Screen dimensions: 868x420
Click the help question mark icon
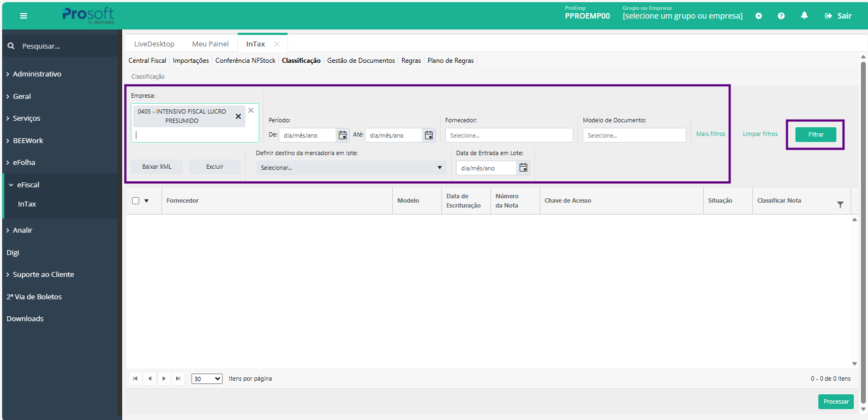coord(781,16)
